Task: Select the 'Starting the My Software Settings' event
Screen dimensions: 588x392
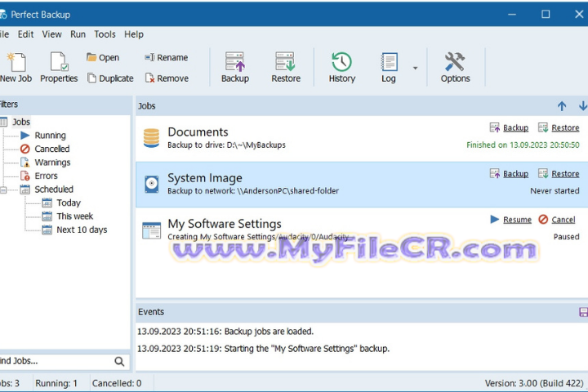Action: (x=263, y=349)
